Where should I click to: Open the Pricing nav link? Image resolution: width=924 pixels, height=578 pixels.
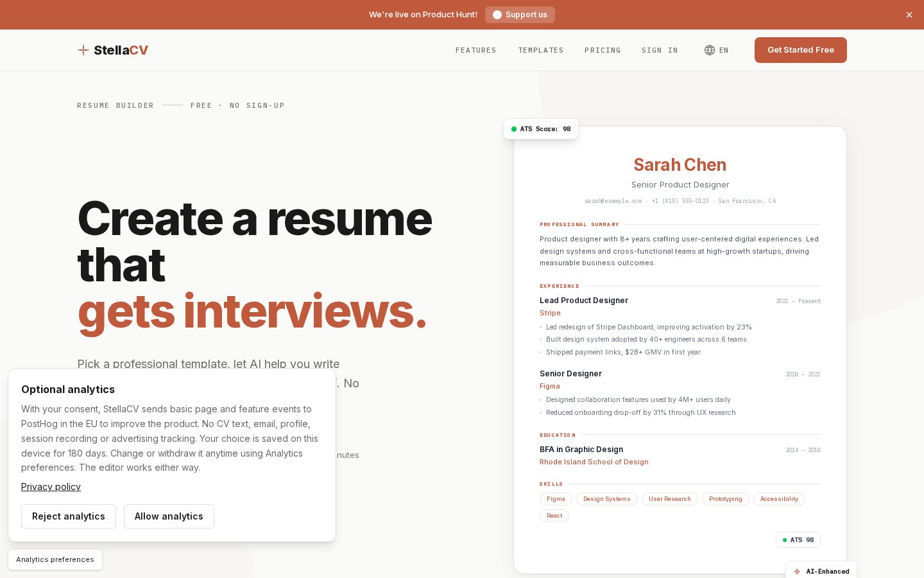tap(603, 50)
